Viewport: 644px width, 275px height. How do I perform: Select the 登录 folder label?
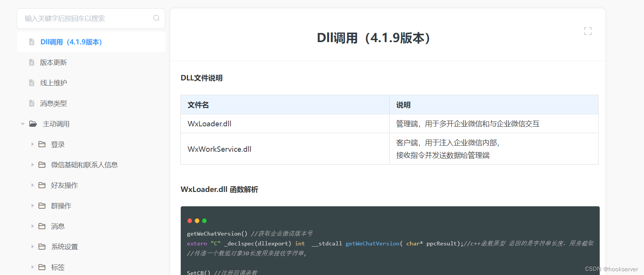58,144
